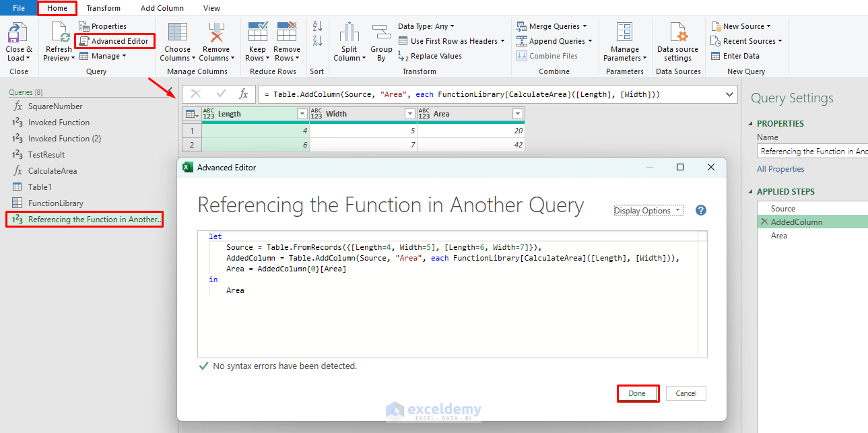
Task: Open the File tab
Action: 18,8
